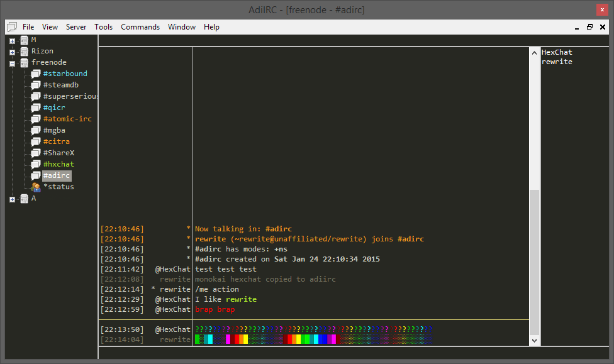This screenshot has width=614, height=364.
Task: Click the Rizon server icon
Action: click(x=25, y=52)
